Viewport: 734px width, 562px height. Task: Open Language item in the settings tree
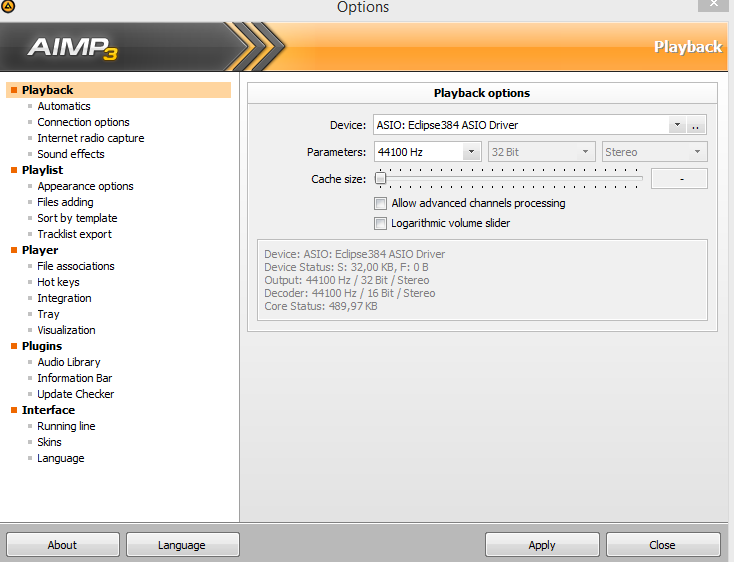point(60,458)
